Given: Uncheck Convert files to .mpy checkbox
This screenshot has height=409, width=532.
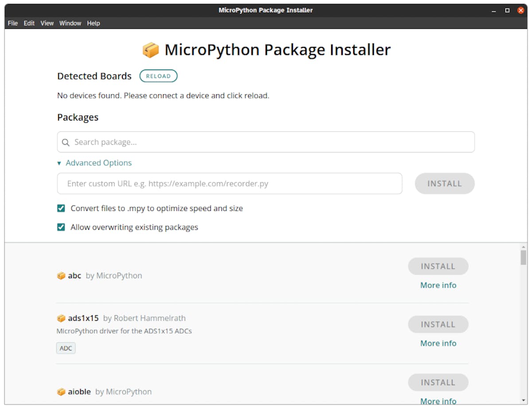Looking at the screenshot, I should coord(61,208).
